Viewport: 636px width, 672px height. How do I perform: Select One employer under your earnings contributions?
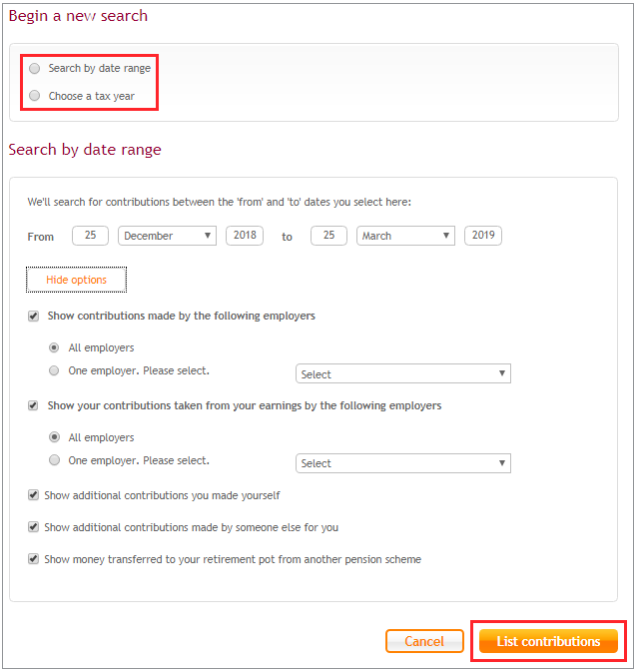click(x=54, y=460)
